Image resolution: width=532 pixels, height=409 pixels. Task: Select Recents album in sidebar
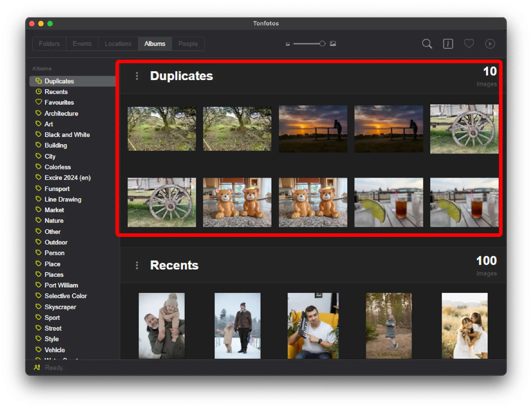(73, 92)
